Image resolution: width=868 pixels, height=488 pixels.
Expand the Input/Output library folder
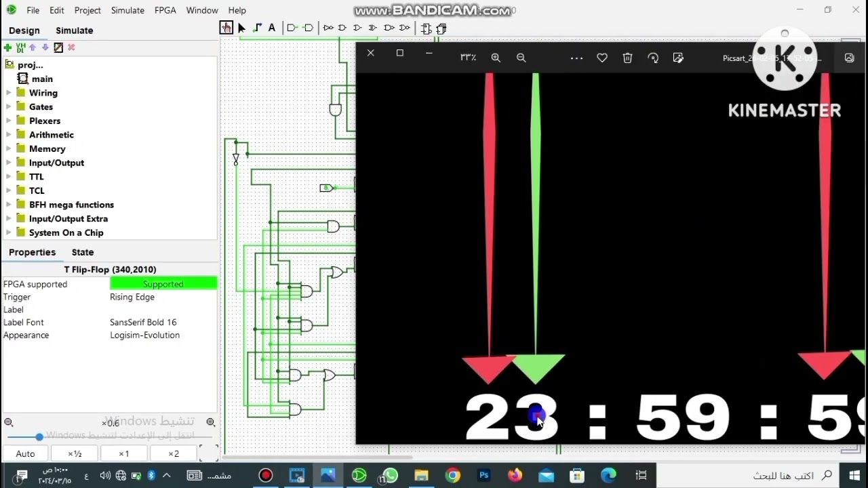8,163
